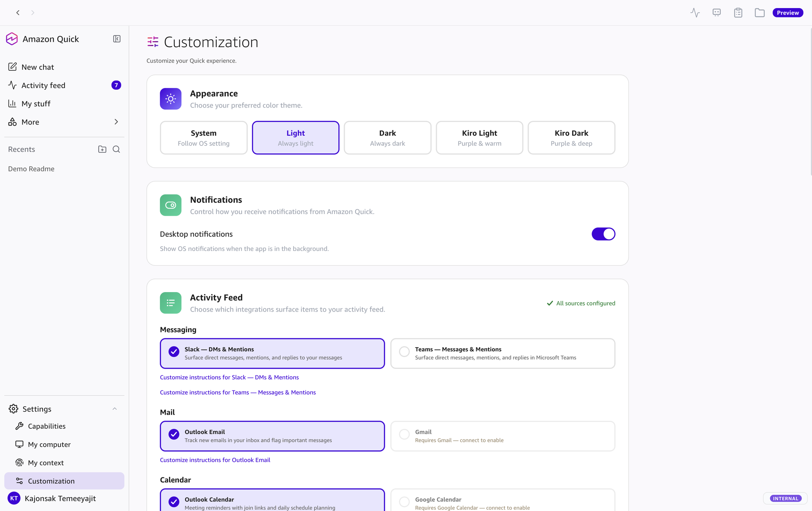Select the System theme
Screen dimensions: 812x511
[204, 138]
